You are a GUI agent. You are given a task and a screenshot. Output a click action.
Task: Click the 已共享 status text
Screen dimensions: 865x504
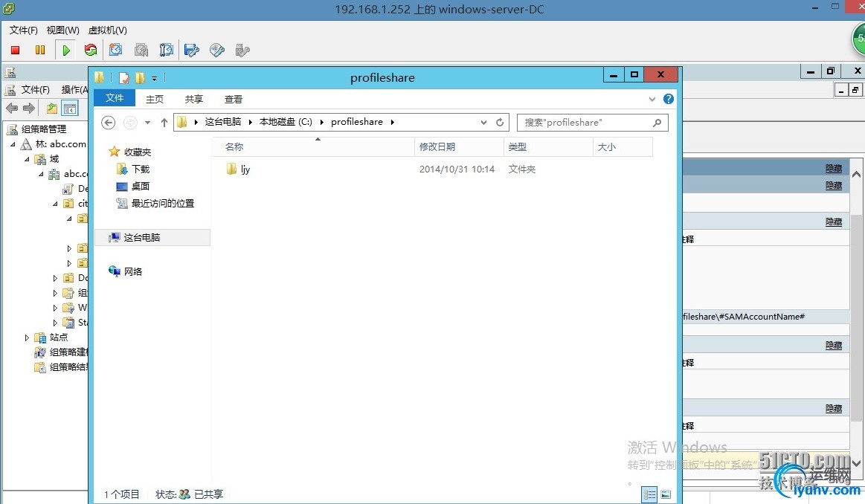click(x=208, y=494)
